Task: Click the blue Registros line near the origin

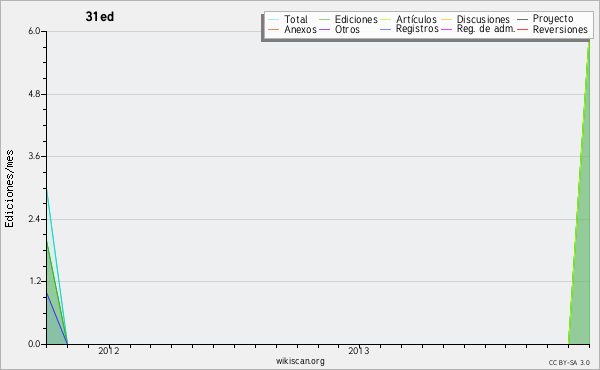Action: click(x=57, y=318)
